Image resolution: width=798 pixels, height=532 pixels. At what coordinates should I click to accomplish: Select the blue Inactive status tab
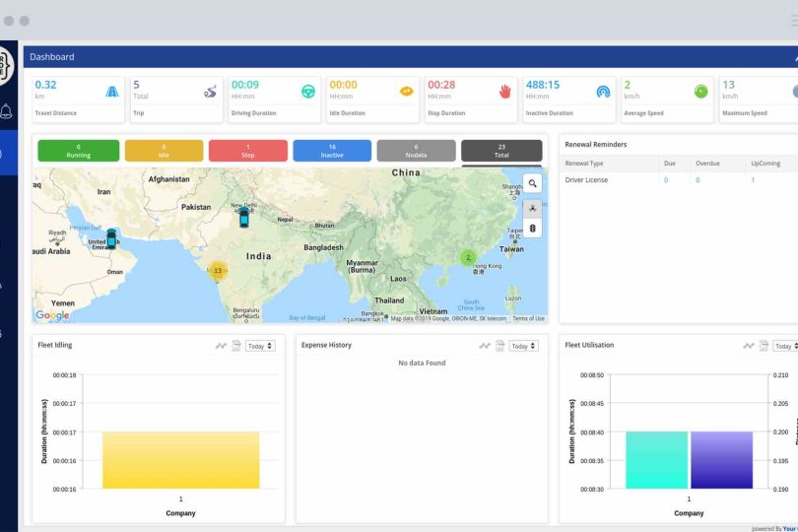(332, 151)
